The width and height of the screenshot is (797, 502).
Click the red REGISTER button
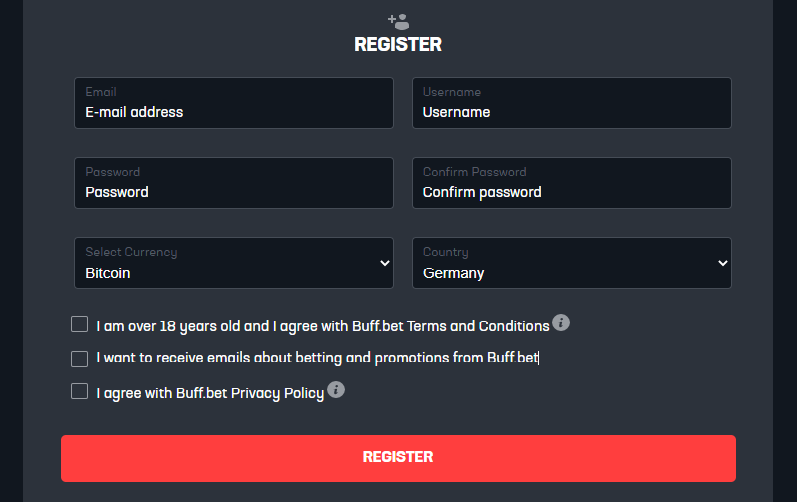(x=398, y=458)
